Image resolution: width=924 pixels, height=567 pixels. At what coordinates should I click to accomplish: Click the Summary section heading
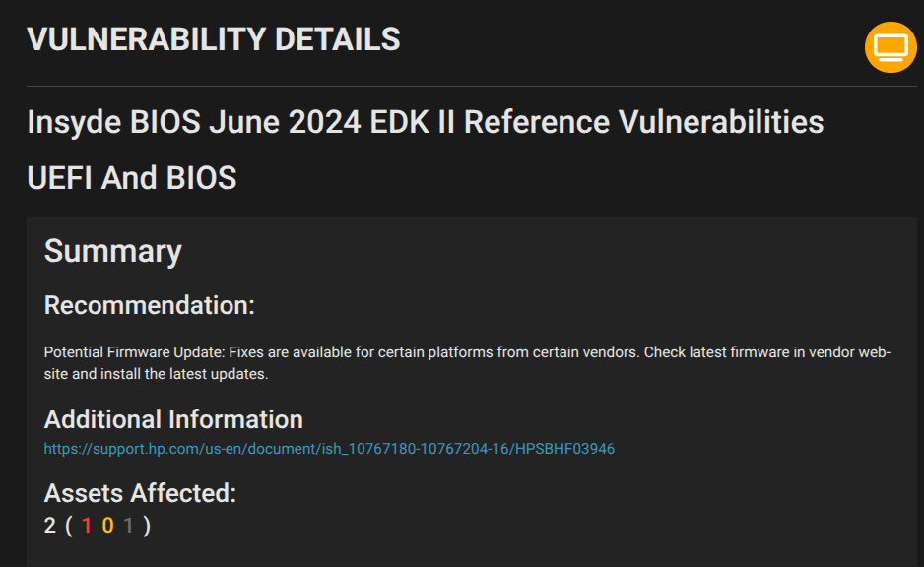(112, 251)
